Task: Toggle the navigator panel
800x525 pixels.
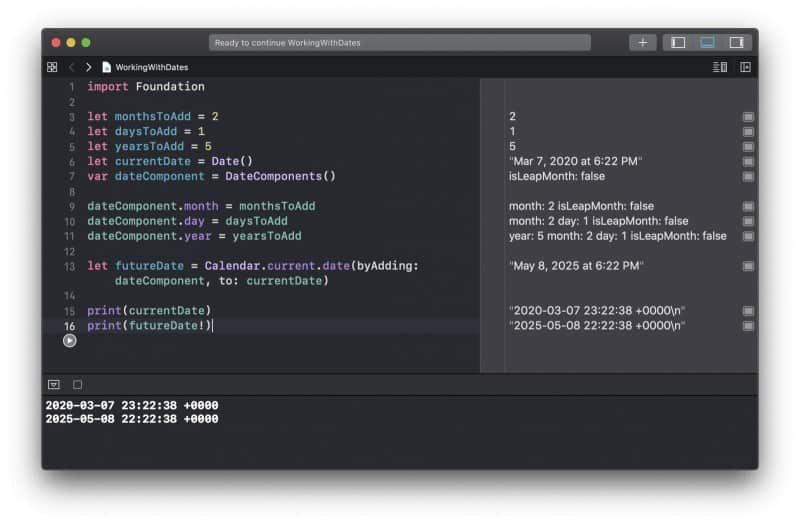Action: [678, 42]
